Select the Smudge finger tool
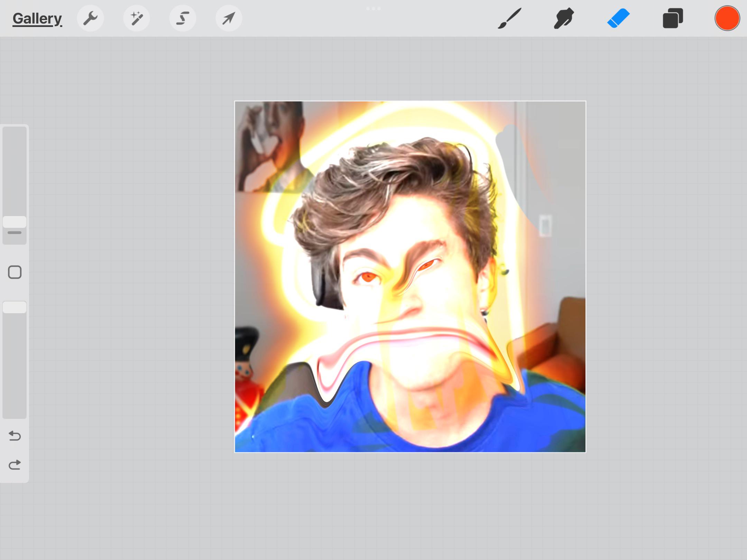Screen dimensions: 747x560 coord(564,18)
